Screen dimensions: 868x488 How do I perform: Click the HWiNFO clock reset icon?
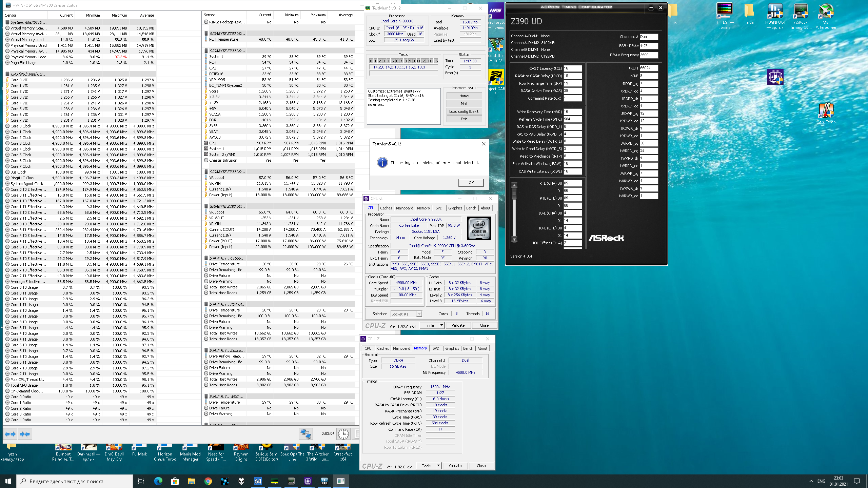tap(343, 434)
